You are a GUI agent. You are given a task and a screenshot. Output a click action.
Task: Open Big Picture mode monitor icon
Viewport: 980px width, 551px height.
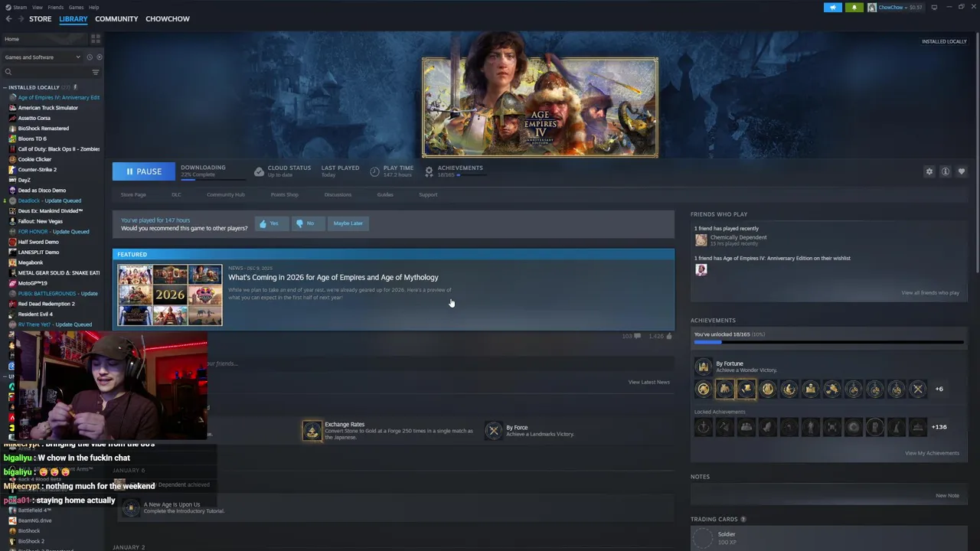point(934,8)
